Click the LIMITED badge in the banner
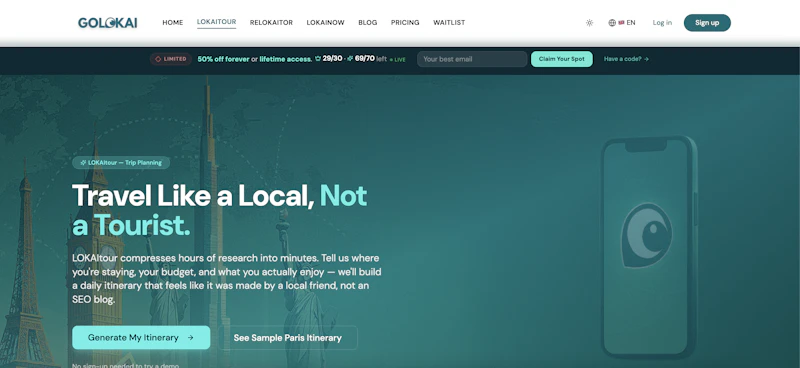Image resolution: width=800 pixels, height=368 pixels. tap(170, 59)
